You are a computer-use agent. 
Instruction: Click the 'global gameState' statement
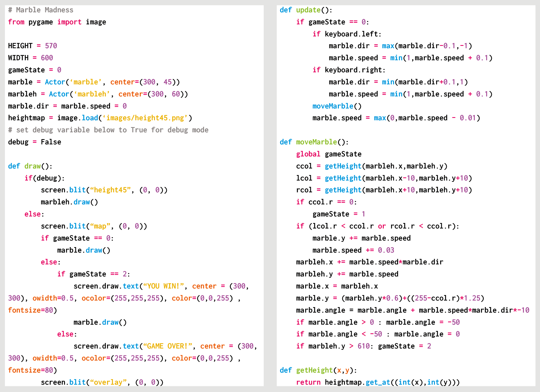tap(328, 154)
